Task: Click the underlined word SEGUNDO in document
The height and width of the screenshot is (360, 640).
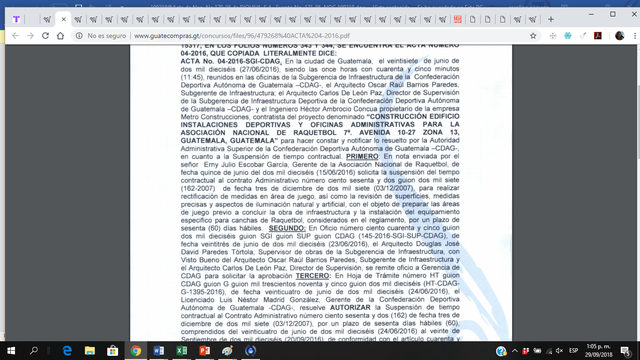Action: (x=287, y=228)
